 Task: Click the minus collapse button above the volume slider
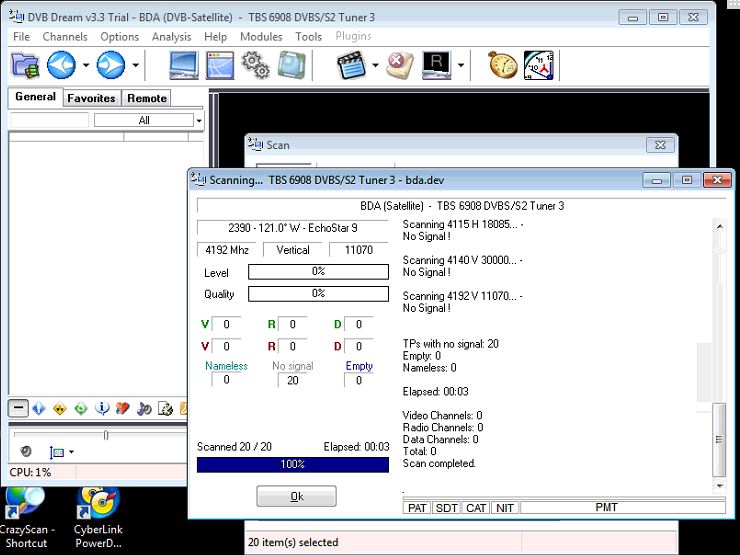[x=18, y=408]
